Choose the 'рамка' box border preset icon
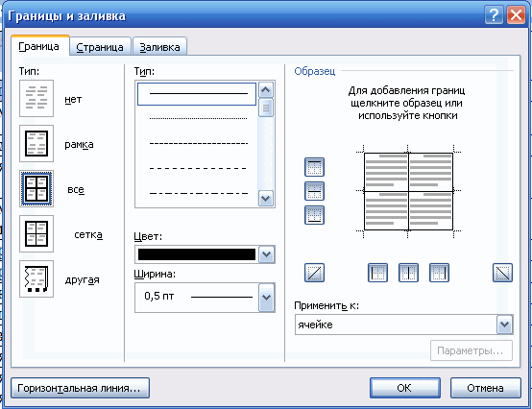 [36, 144]
